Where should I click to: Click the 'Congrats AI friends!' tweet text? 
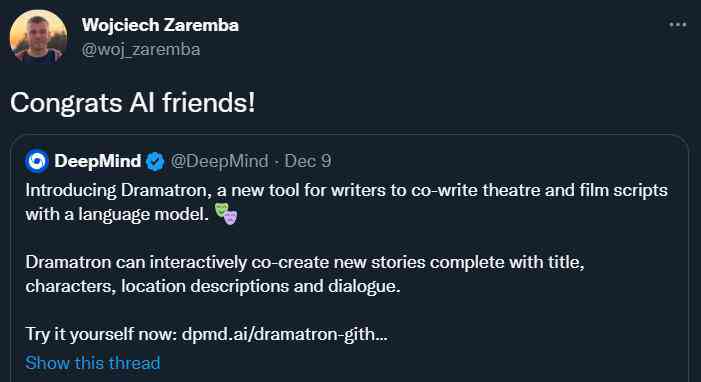pos(133,102)
